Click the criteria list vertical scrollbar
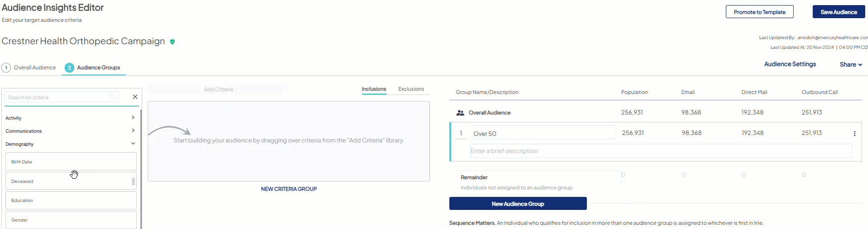This screenshot has height=229, width=868. (x=141, y=168)
